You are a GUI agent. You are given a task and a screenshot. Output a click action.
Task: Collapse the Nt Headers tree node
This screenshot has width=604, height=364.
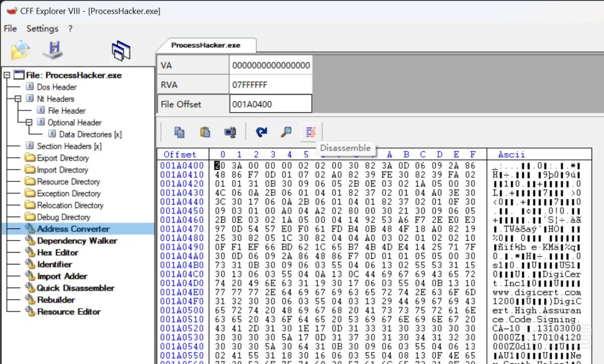pos(18,99)
